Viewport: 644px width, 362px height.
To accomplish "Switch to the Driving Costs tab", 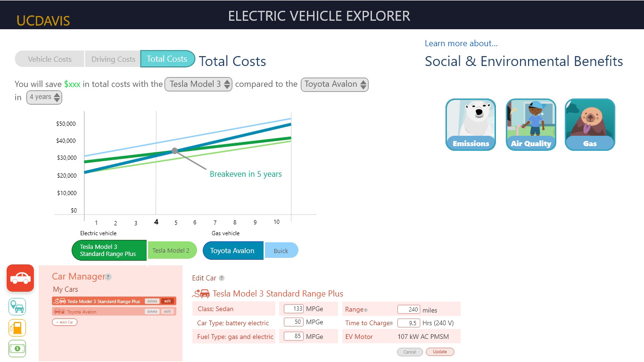I will (113, 59).
